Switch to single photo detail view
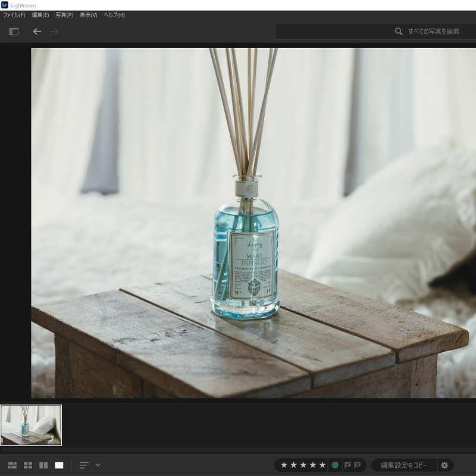The width and height of the screenshot is (476, 476). (59, 465)
